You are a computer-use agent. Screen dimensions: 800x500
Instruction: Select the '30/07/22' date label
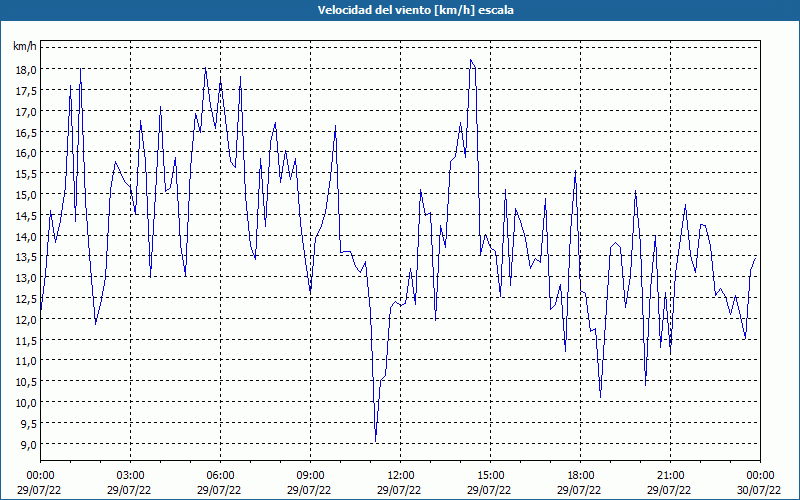pyautogui.click(x=759, y=490)
